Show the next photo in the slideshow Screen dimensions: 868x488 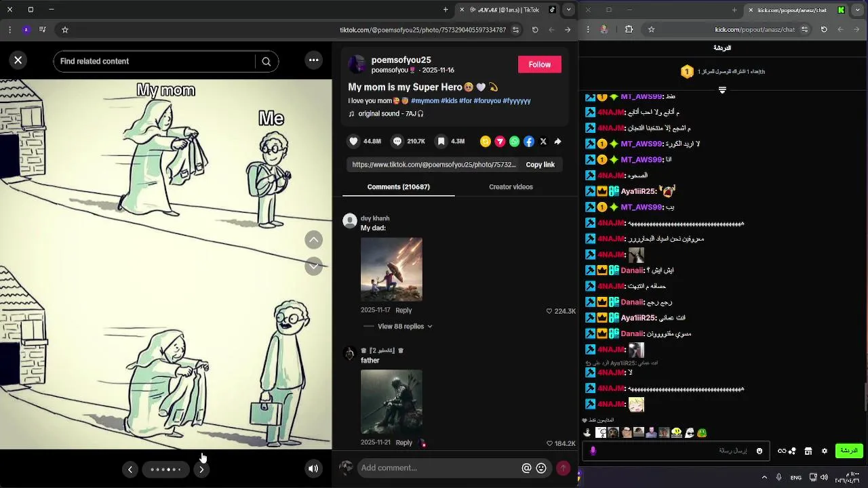pyautogui.click(x=201, y=469)
